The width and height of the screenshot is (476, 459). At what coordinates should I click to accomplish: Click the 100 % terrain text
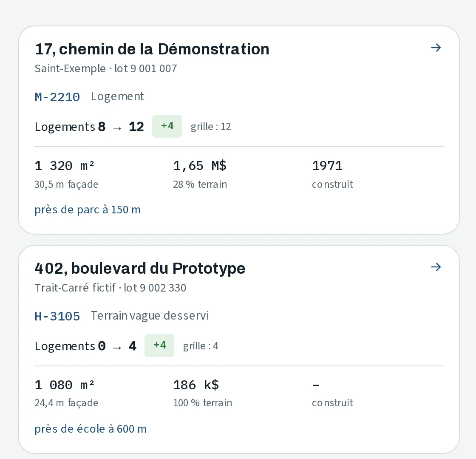[x=202, y=403]
